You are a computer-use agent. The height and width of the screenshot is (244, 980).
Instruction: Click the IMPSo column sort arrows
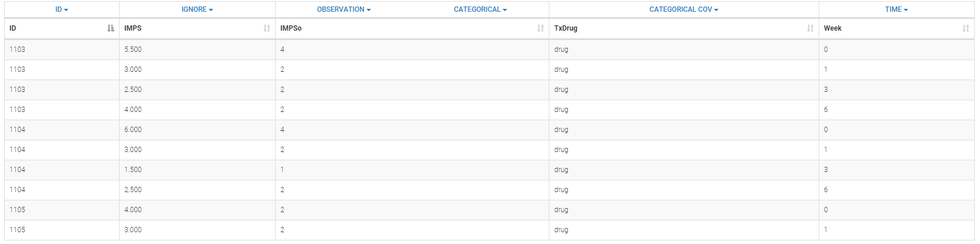coord(541,28)
